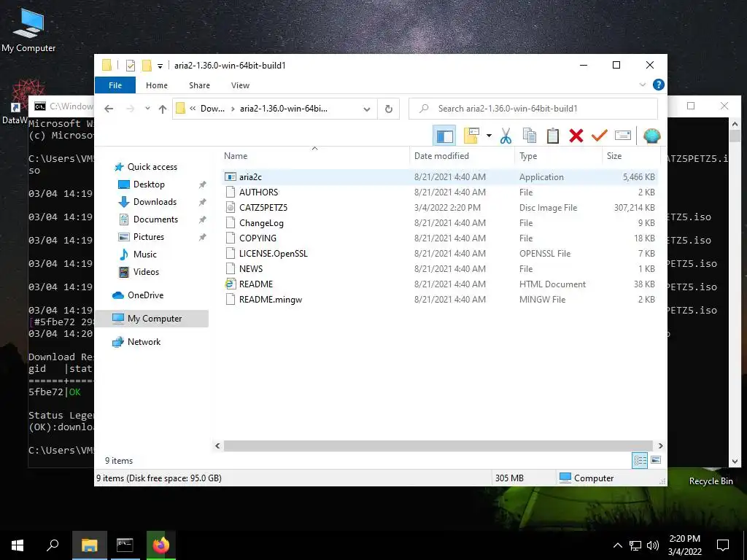Click the Copy icon in toolbar
Viewport: 747px width, 560px height.
click(530, 136)
